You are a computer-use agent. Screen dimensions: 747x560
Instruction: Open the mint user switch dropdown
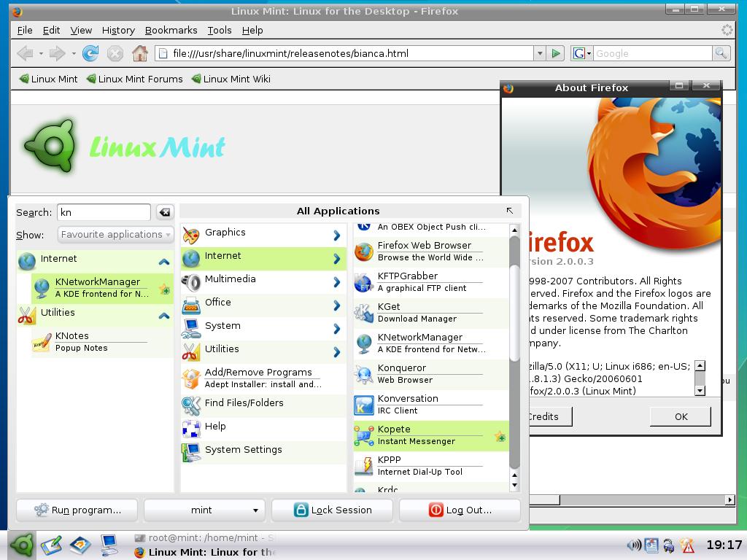point(204,510)
